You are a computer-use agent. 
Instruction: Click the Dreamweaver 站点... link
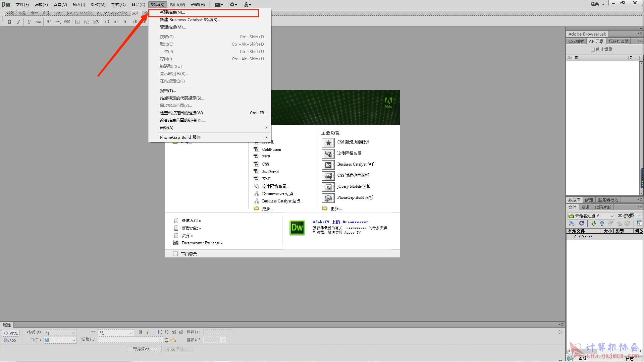click(279, 194)
